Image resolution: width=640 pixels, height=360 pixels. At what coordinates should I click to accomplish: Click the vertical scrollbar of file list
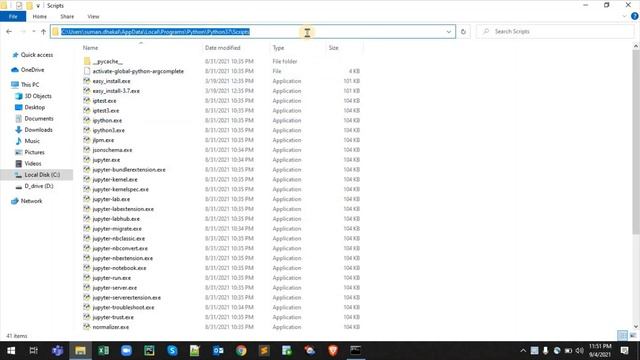(x=636, y=141)
